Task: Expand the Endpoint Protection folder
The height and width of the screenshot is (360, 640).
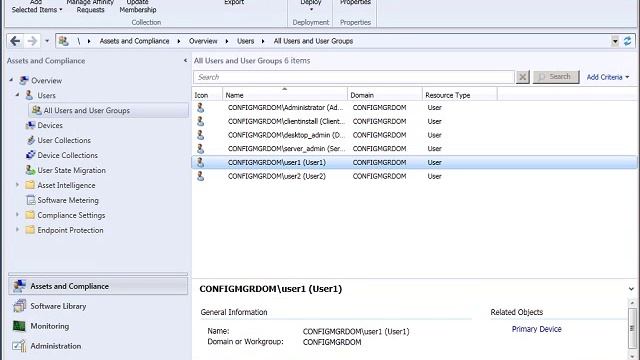Action: [x=18, y=230]
